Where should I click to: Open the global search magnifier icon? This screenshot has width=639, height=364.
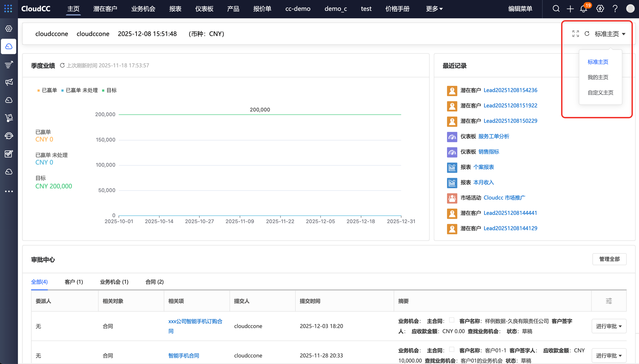pos(556,9)
